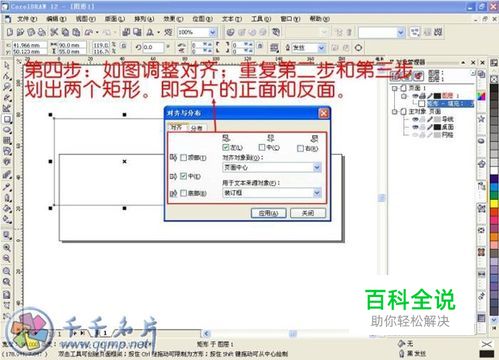Screen dimensions: 499x360
Task: Click the 关闭 close button in dialog
Action: (x=308, y=213)
